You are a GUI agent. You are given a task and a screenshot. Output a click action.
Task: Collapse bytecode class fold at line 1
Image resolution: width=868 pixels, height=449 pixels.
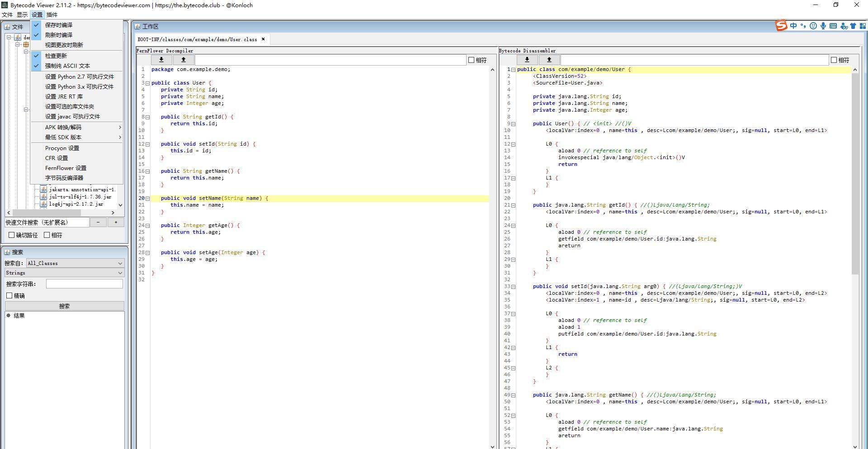(514, 70)
